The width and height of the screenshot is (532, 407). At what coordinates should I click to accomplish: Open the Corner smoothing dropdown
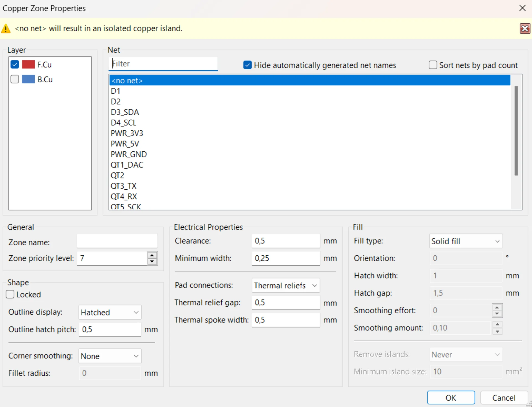[x=110, y=356]
